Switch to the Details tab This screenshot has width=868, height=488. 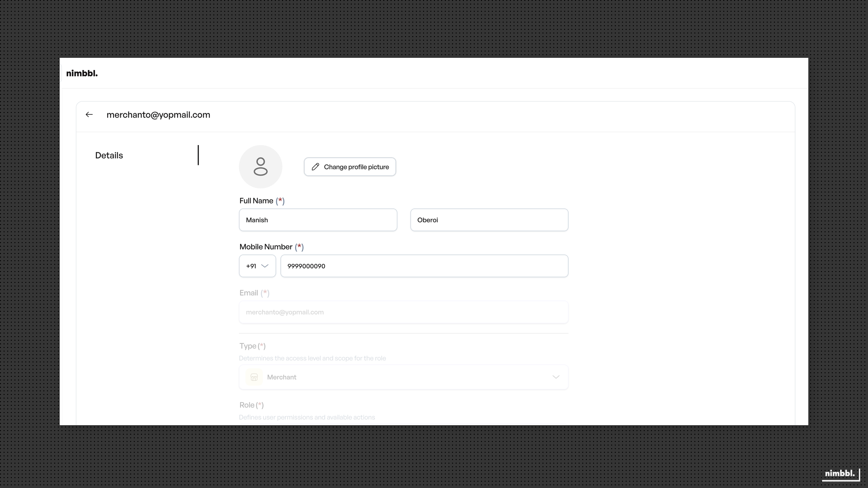click(108, 155)
